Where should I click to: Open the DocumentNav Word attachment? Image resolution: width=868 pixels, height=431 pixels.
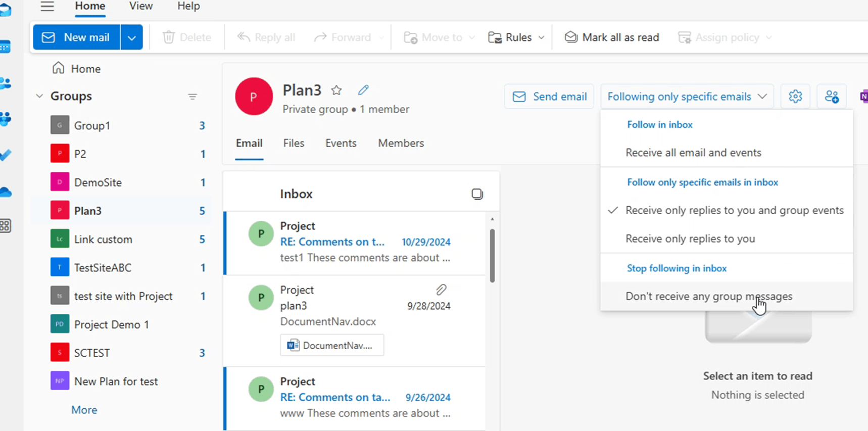click(332, 346)
